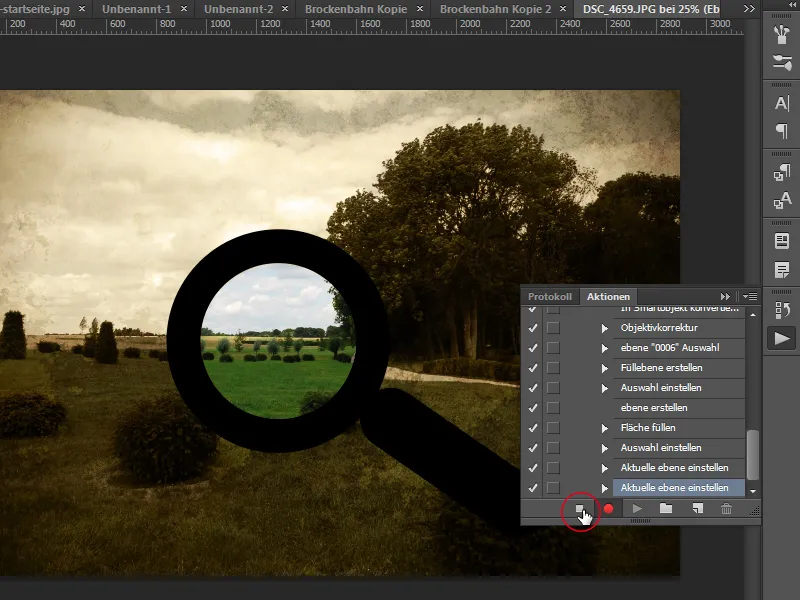Open the Aktionen panel flyout menu
800x600 pixels.
[750, 296]
